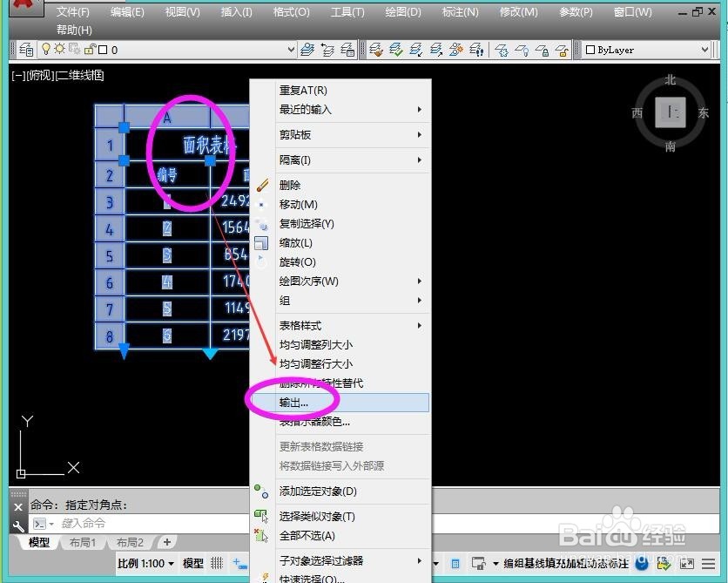728x583 pixels.
Task: Toggle layer 0 freeze sun icon
Action: click(x=59, y=50)
